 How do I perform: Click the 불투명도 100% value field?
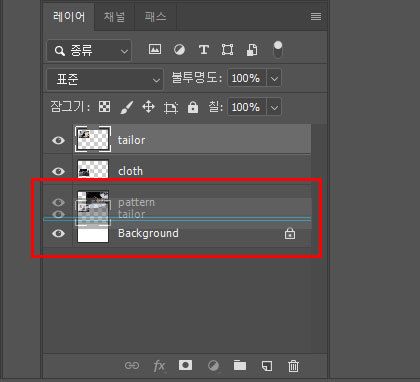tap(246, 78)
